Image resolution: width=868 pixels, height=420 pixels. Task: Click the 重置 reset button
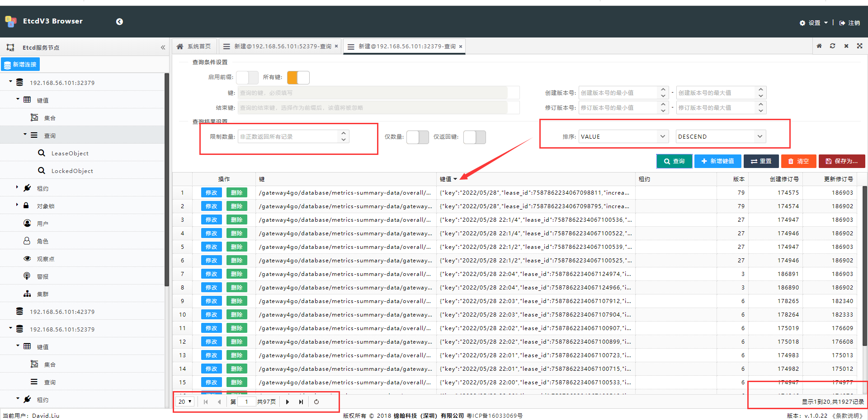coord(761,161)
